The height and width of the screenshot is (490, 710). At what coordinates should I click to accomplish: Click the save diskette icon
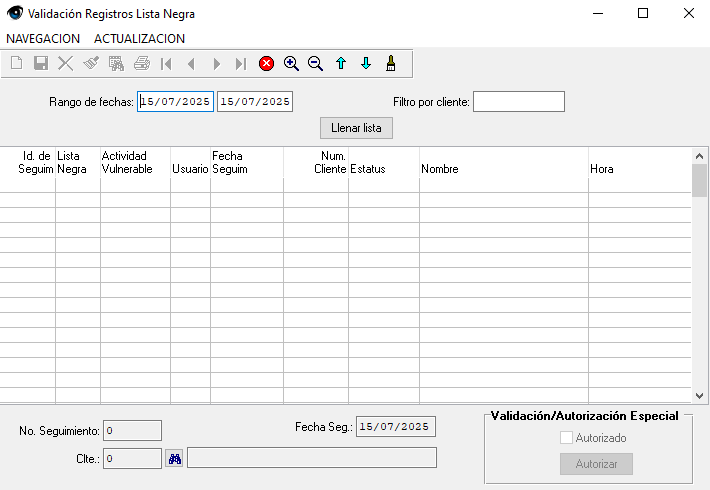click(41, 63)
